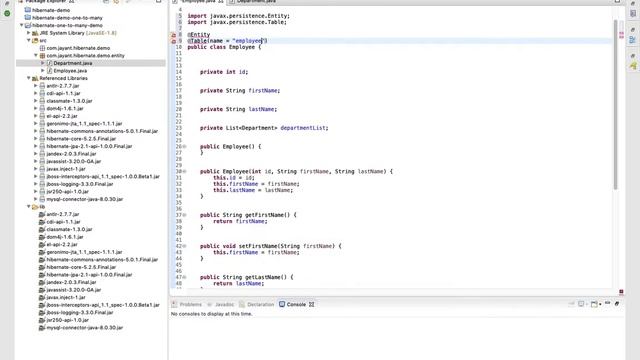Select the hibernate-demo-one-to-many project
Image resolution: width=640 pixels, height=360 pixels.
[67, 18]
